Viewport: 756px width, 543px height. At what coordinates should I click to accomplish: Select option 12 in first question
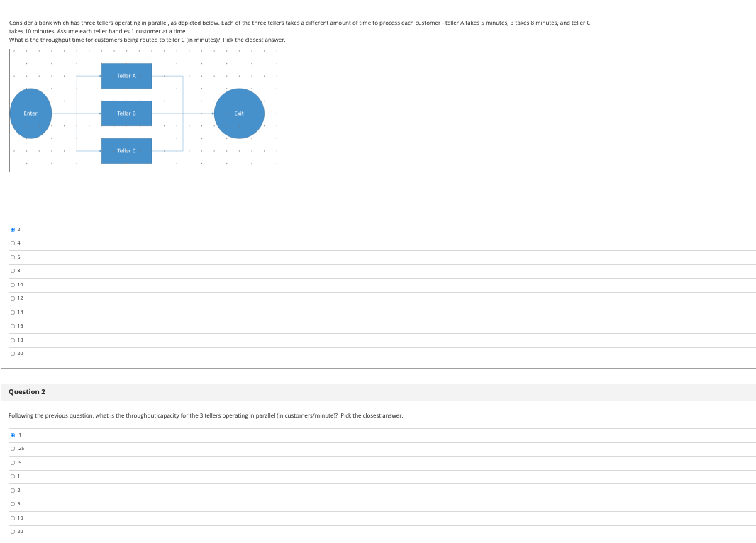click(13, 298)
